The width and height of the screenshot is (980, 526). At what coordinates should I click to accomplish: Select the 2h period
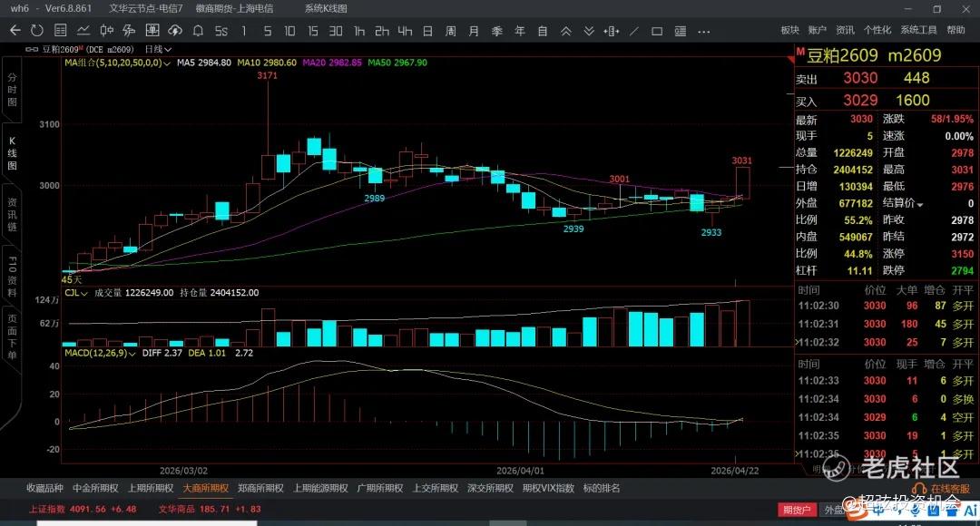point(382,31)
